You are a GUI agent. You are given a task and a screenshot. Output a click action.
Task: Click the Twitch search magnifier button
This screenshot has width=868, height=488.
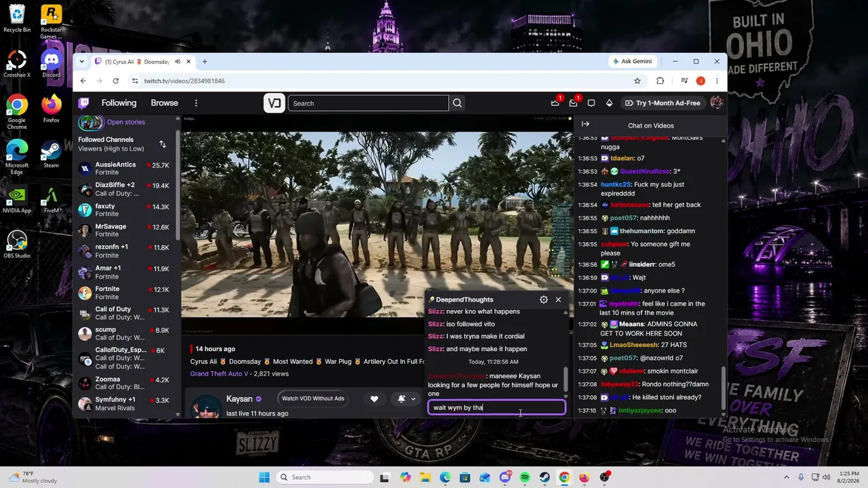(457, 103)
